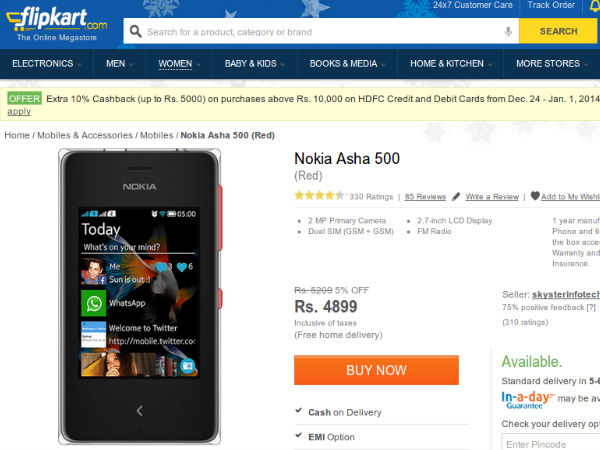The height and width of the screenshot is (450, 600).
Task: Click the star rating icons
Action: (x=319, y=196)
